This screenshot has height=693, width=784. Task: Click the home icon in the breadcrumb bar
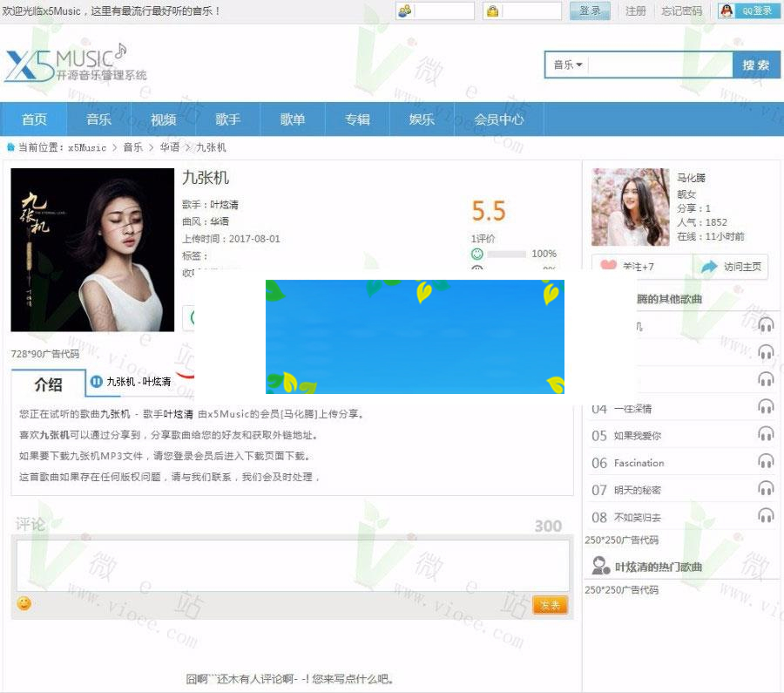pyautogui.click(x=12, y=147)
